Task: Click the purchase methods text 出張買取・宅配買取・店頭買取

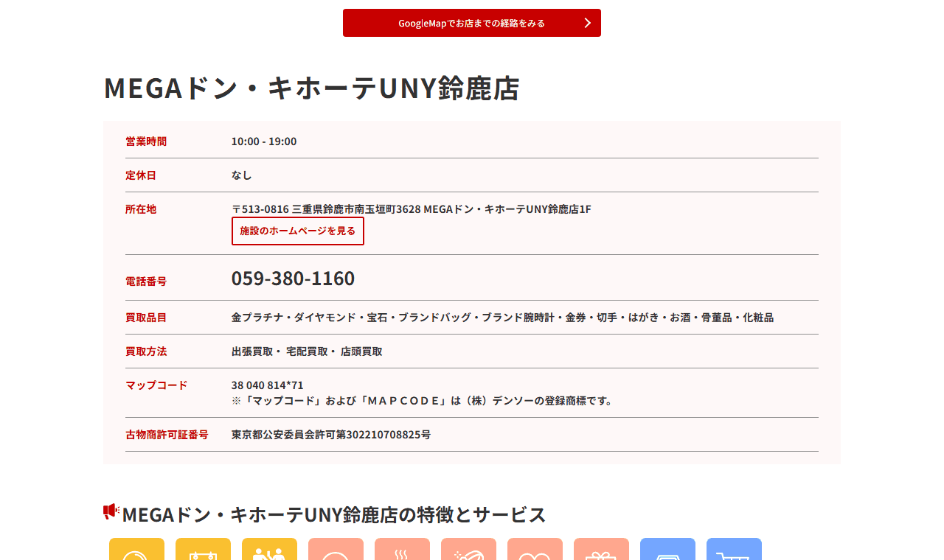Action: [307, 351]
